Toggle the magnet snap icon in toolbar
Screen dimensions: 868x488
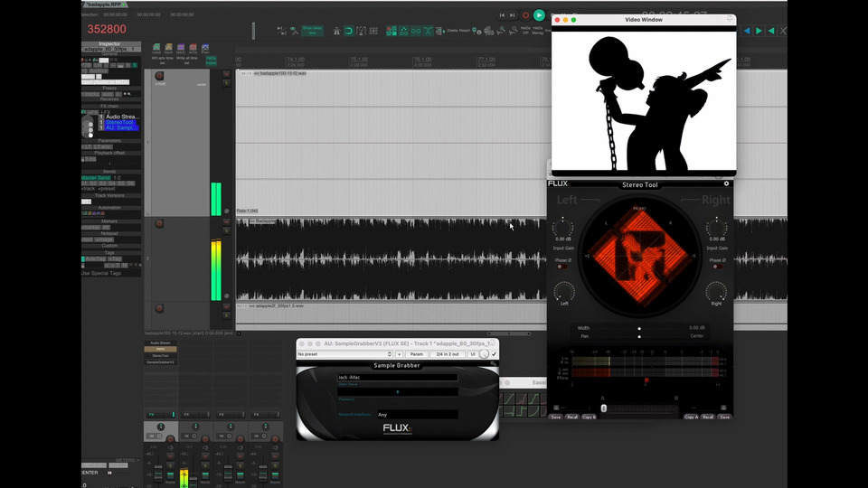[349, 31]
